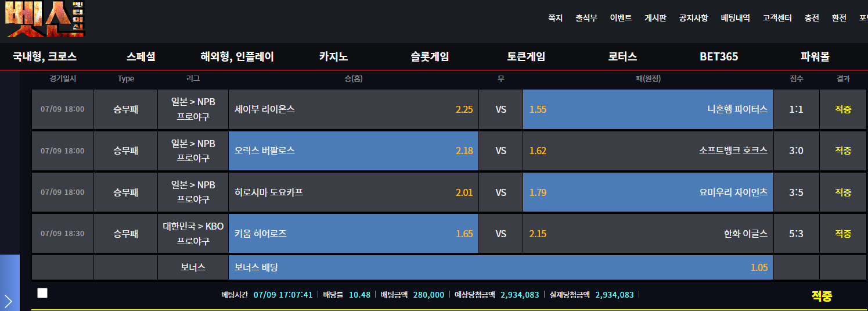The height and width of the screenshot is (311, 868).
Task: Select the 국내형, 크로스 tab
Action: pyautogui.click(x=45, y=57)
